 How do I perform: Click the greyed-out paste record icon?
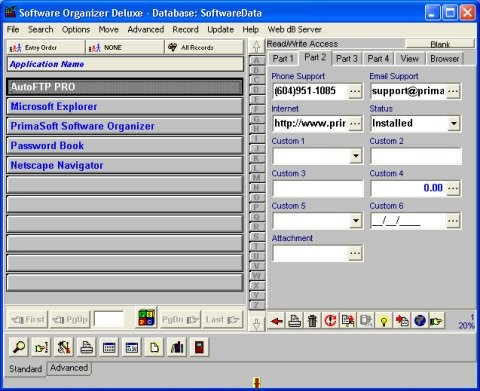366,321
